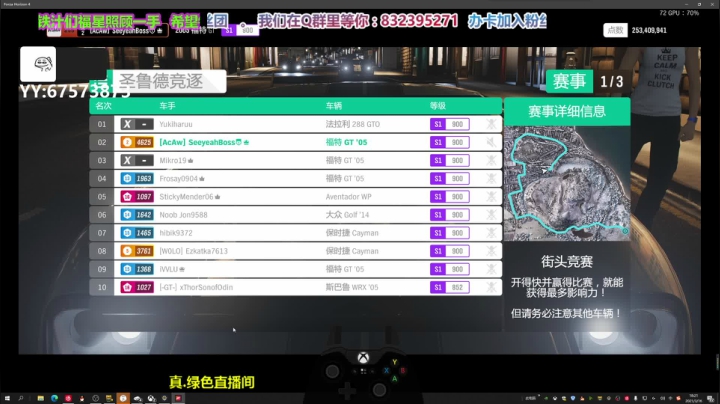Mute player iVVLU via speaker icon

pos(491,269)
